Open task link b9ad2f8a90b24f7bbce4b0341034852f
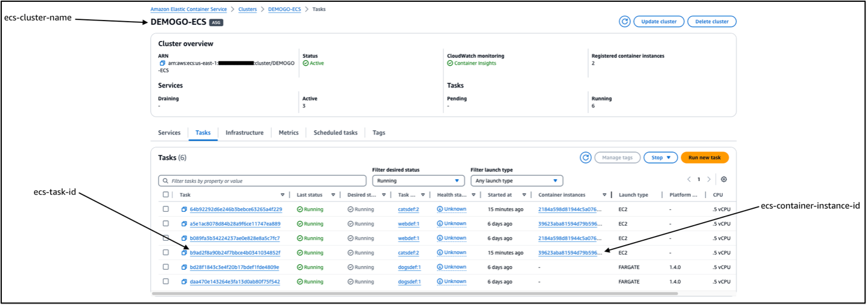The width and height of the screenshot is (868, 306). coord(235,253)
